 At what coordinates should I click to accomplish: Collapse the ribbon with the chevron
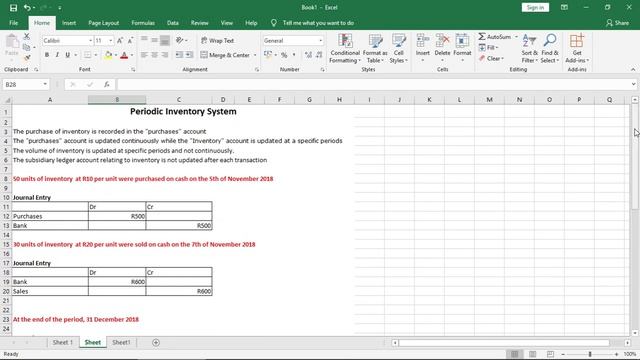tap(633, 70)
